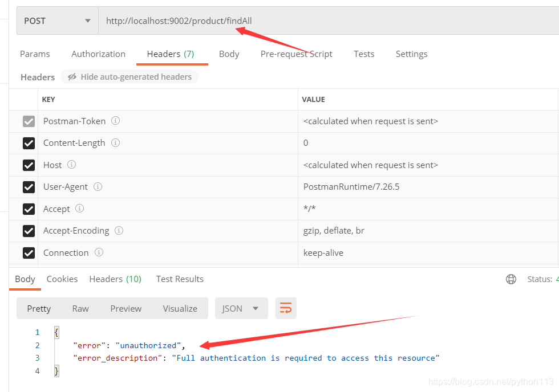
Task: Select the Content-Length key cell
Action: pos(168,143)
